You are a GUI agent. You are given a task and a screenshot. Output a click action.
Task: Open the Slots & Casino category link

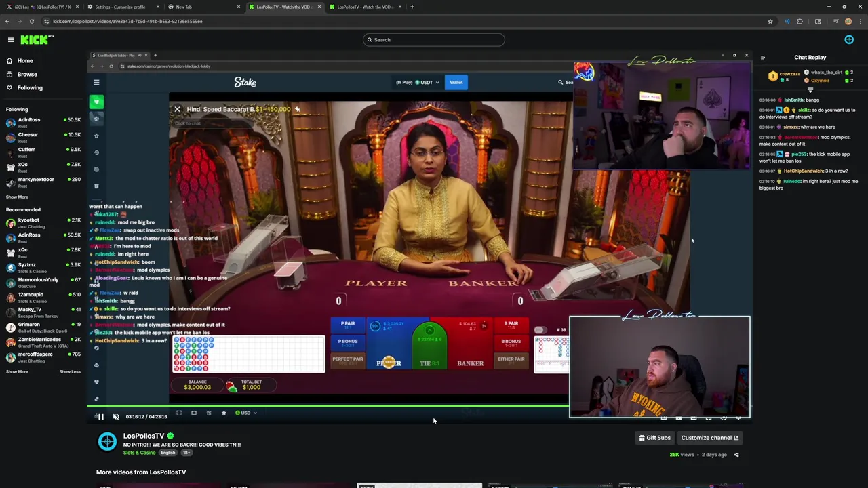point(139,453)
